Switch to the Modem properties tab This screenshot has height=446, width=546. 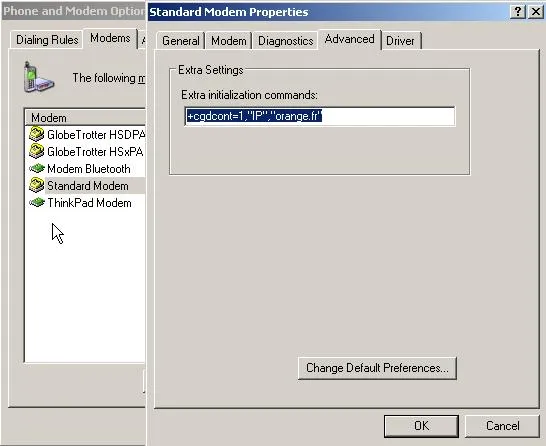pyautogui.click(x=228, y=41)
